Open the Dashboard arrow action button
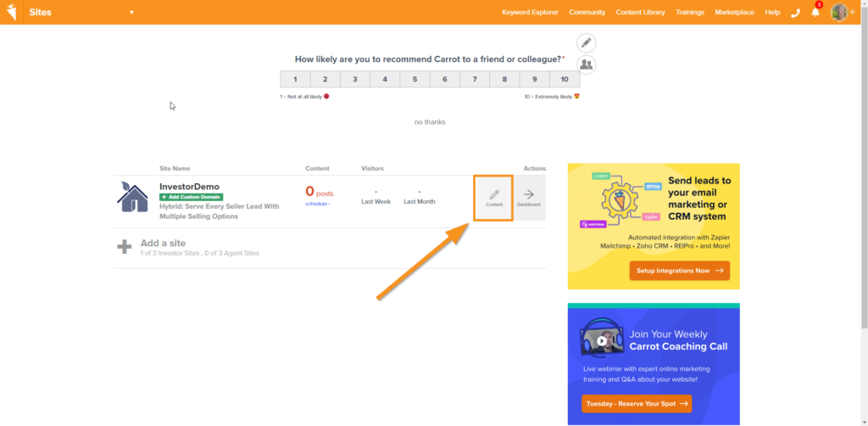 coord(529,198)
